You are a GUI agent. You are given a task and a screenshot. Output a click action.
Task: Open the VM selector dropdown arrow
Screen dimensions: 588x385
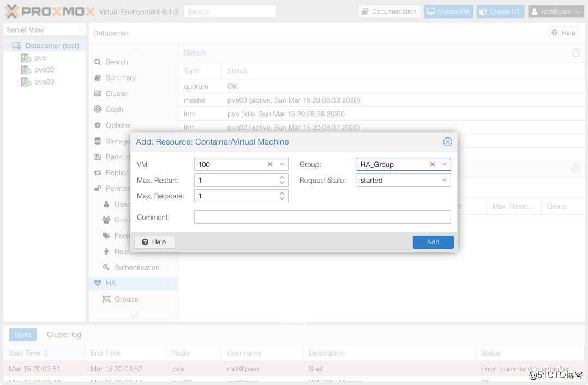click(282, 164)
